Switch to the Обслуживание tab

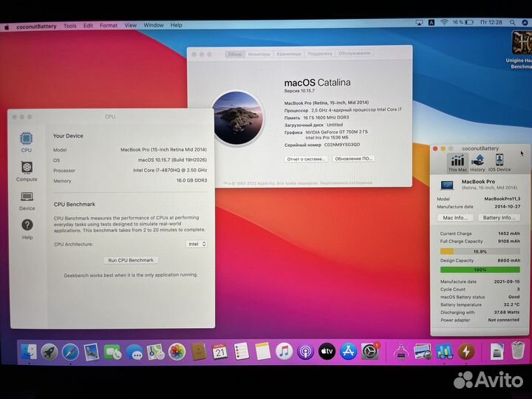[354, 53]
